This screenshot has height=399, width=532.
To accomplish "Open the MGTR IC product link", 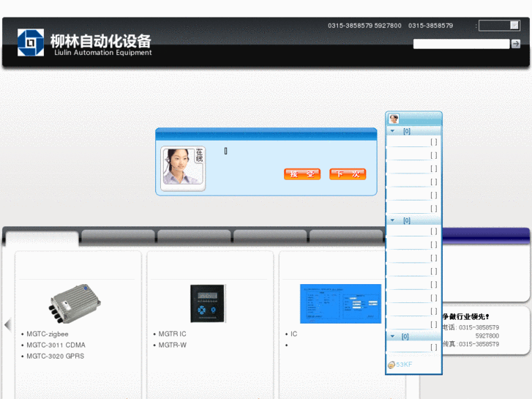I will (x=173, y=334).
